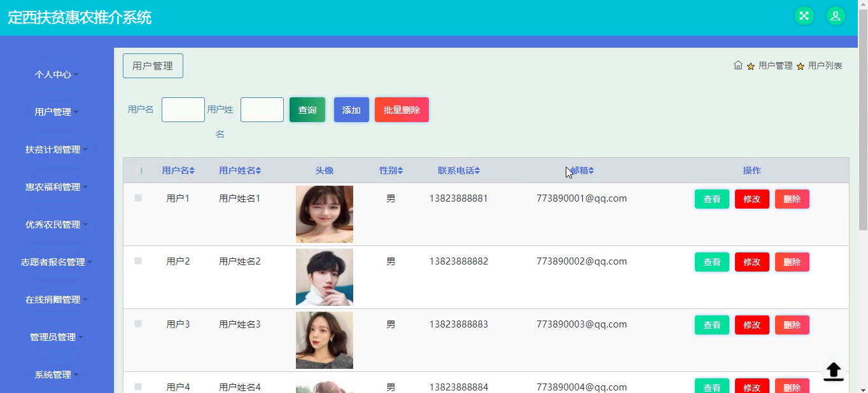This screenshot has height=393, width=868.
Task: Click 用户管理 breadcrumb link
Action: [x=775, y=65]
